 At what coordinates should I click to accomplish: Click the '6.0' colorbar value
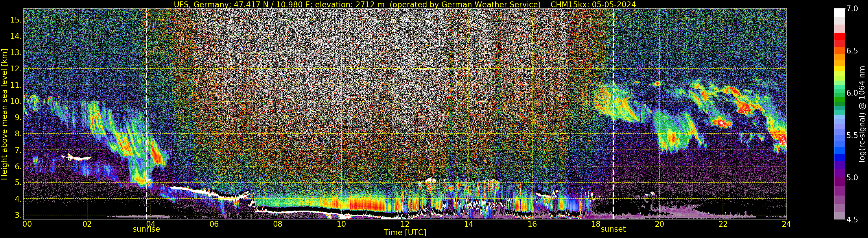point(852,93)
